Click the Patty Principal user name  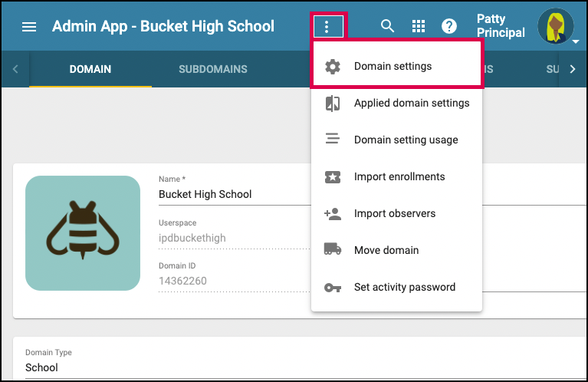pos(501,26)
